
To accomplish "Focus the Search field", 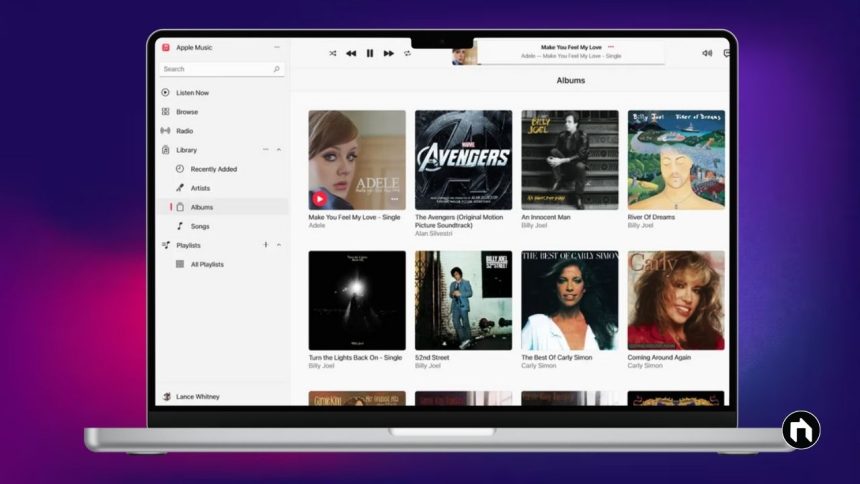I will coord(222,69).
